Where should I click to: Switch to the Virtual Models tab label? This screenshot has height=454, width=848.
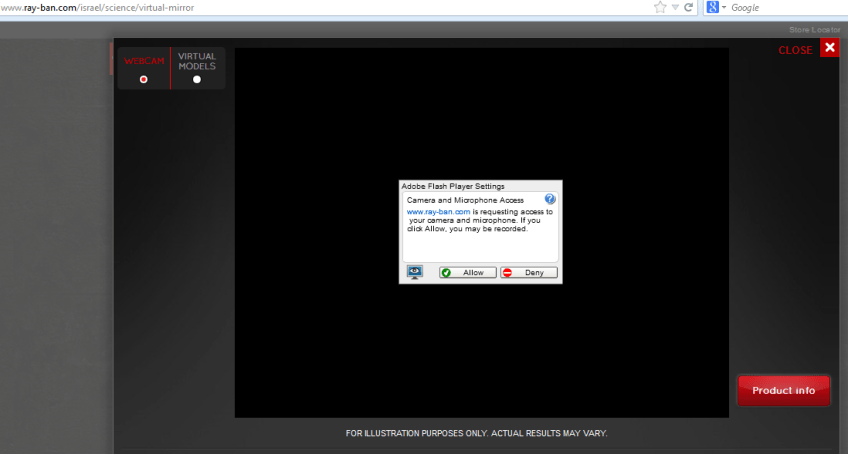pos(197,61)
